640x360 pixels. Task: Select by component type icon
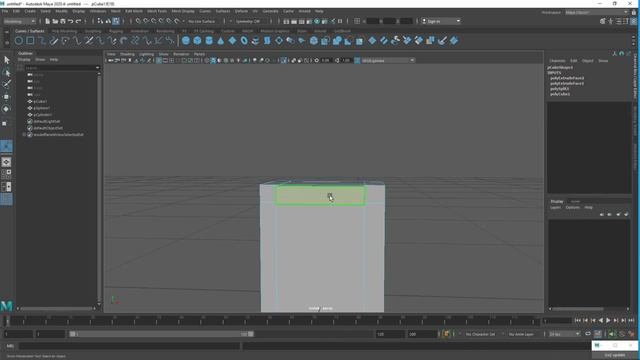point(116,21)
